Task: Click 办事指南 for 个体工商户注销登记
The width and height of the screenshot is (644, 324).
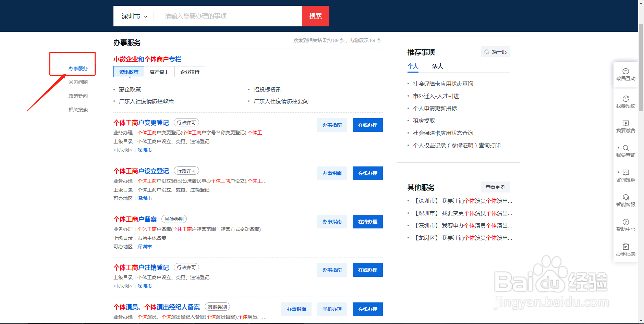Action: [x=332, y=270]
